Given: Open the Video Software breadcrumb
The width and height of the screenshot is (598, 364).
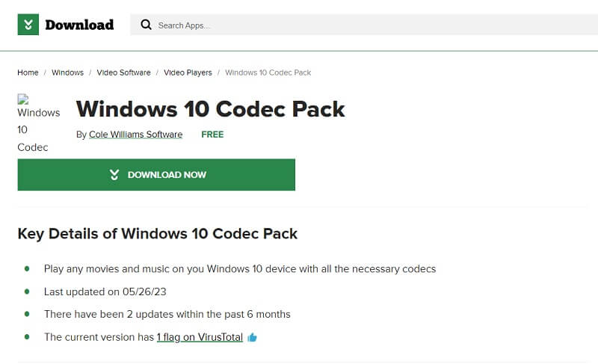Looking at the screenshot, I should (x=123, y=73).
